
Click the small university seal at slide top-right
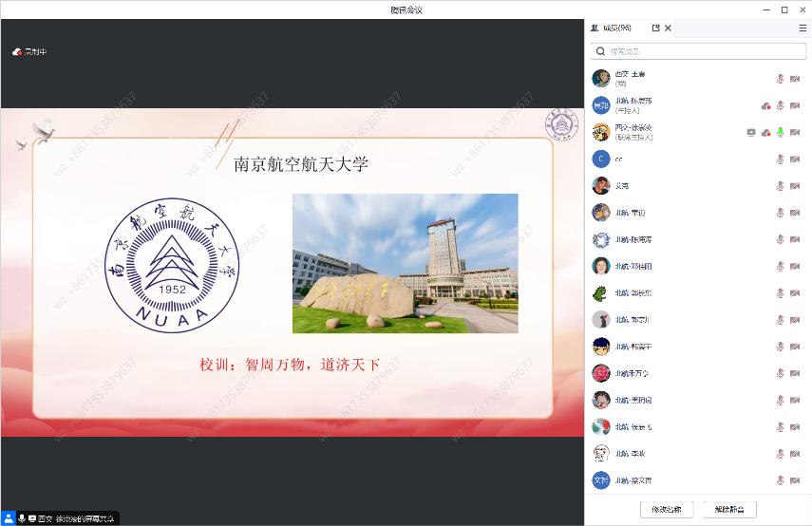(x=561, y=124)
